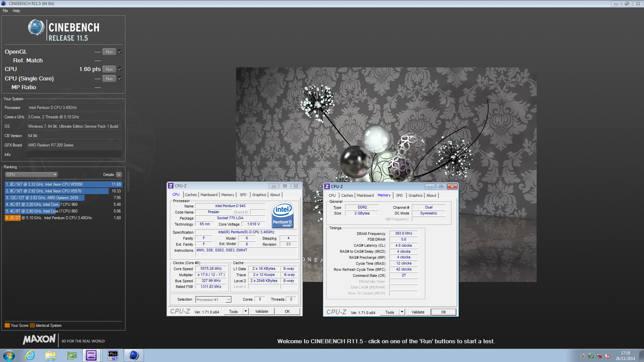Click the Tools button in the right CPU-Z
Viewport: 644px width, 362px height.
[390, 312]
